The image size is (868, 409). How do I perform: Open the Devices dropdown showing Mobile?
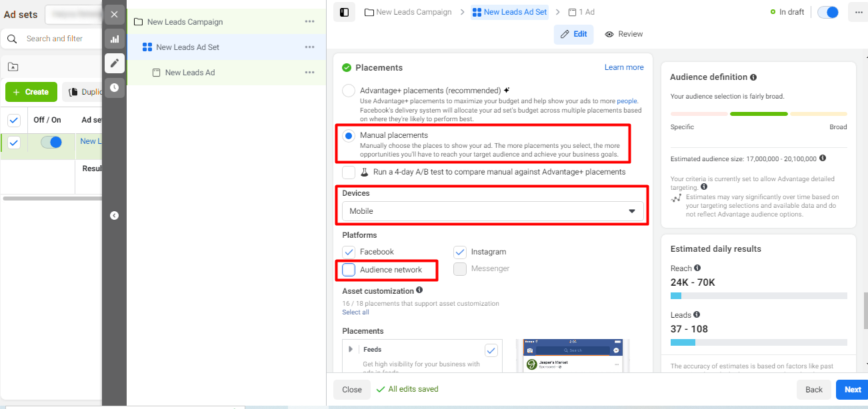click(493, 211)
